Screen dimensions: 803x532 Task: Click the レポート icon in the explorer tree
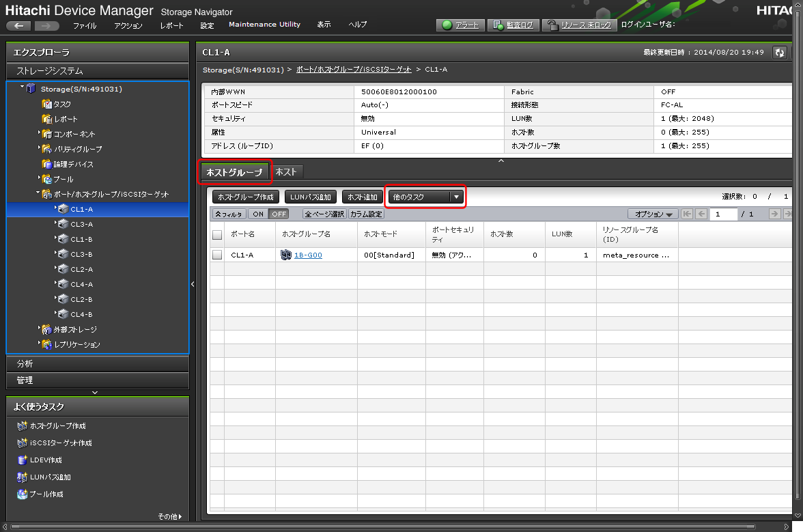[x=46, y=120]
